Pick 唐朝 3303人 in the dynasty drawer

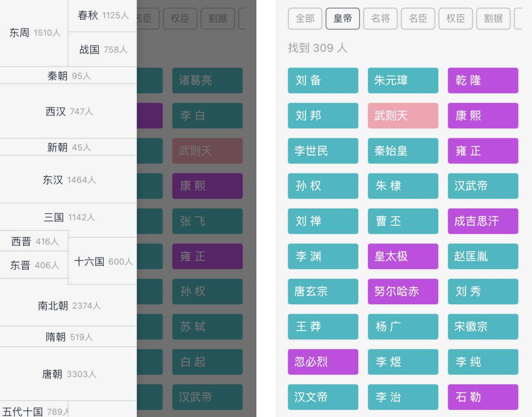point(69,374)
